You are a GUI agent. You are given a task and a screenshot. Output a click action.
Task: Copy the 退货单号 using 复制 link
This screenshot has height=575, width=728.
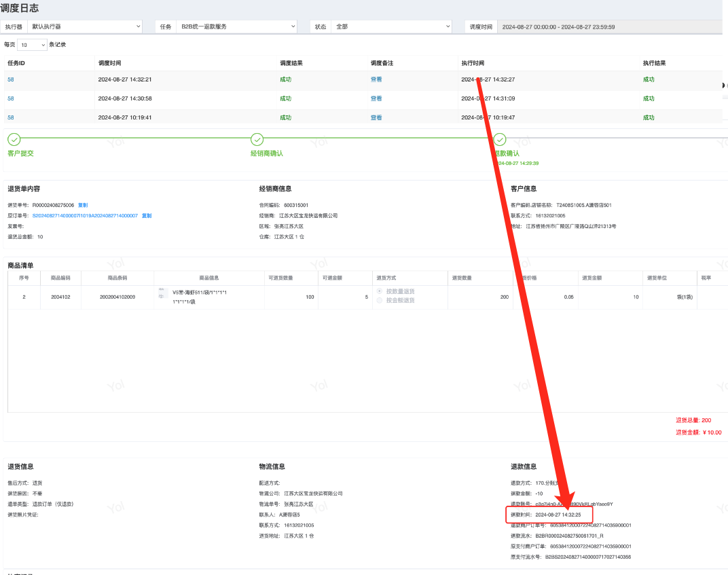[83, 205]
